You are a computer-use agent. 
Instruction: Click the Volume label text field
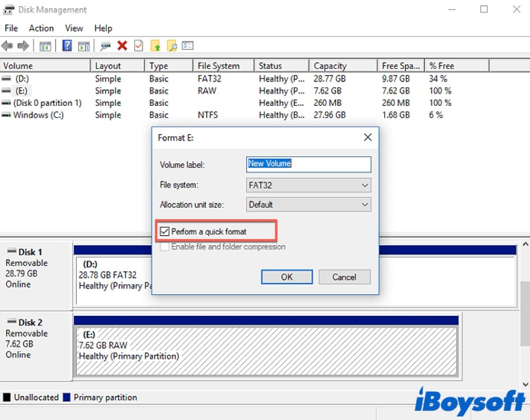[x=308, y=164]
